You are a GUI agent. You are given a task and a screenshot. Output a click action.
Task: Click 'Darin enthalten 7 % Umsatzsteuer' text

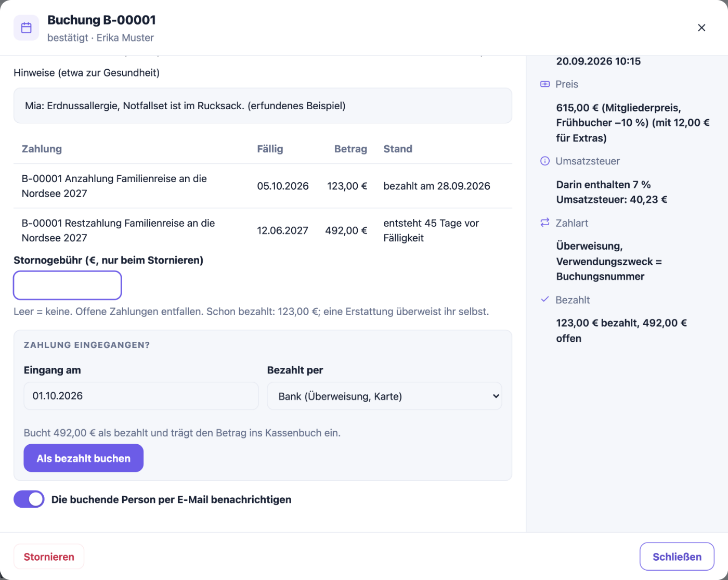[612, 192]
